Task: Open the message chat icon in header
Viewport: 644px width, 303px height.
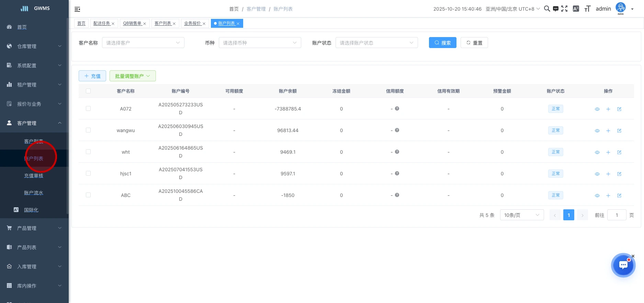Action: coord(555,9)
